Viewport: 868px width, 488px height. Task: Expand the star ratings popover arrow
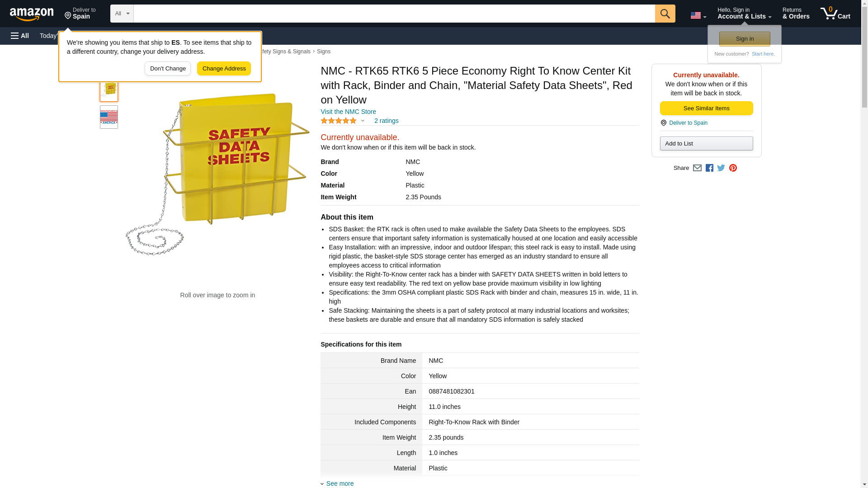pos(363,121)
